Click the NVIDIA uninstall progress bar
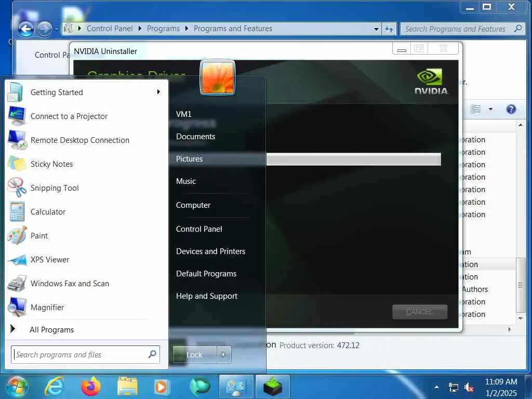 [x=353, y=159]
